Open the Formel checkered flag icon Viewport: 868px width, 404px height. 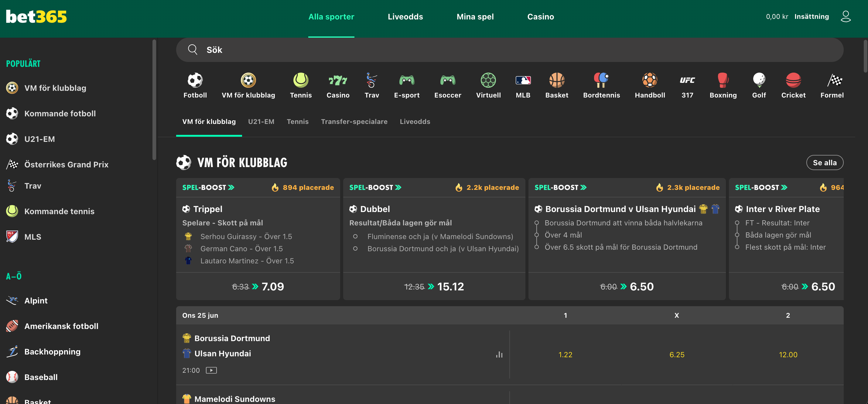[834, 80]
